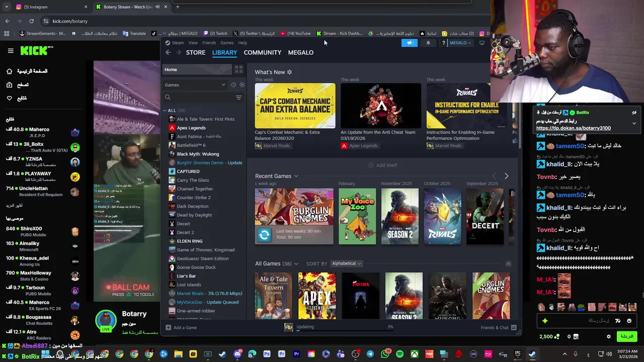This screenshot has height=362, width=644.
Task: Go back with Steam's back arrow
Action: (x=168, y=52)
